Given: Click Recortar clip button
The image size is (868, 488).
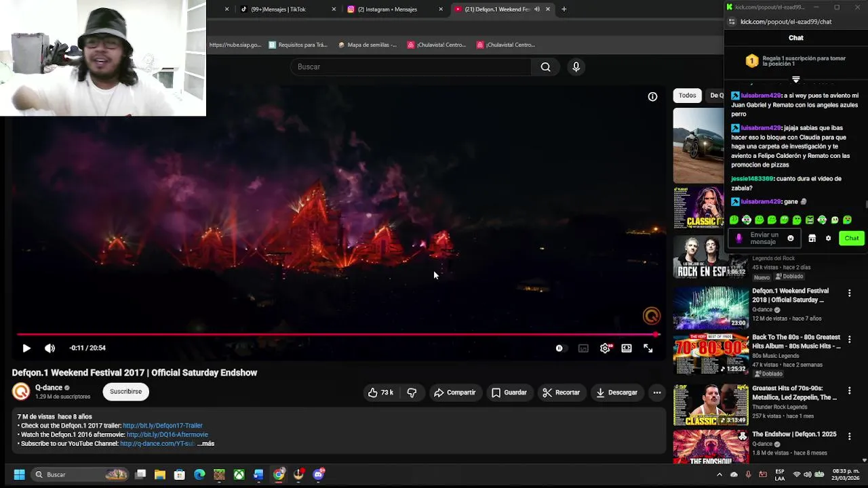Looking at the screenshot, I should tap(561, 392).
